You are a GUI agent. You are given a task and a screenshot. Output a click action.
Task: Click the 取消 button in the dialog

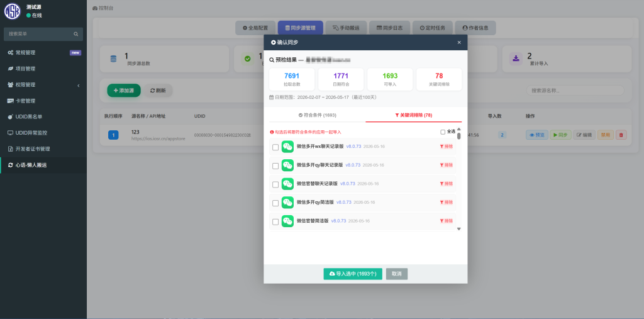point(397,274)
